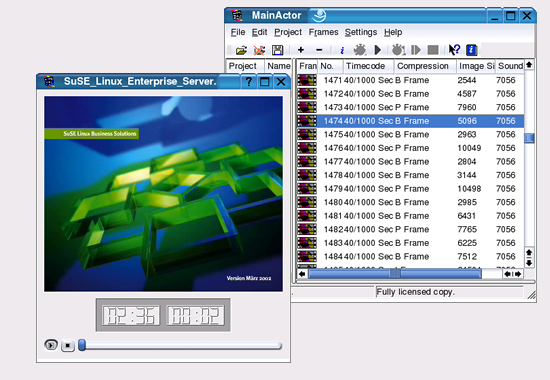
Task: Click left arrow of horizontal scrollbar
Action: [302, 274]
